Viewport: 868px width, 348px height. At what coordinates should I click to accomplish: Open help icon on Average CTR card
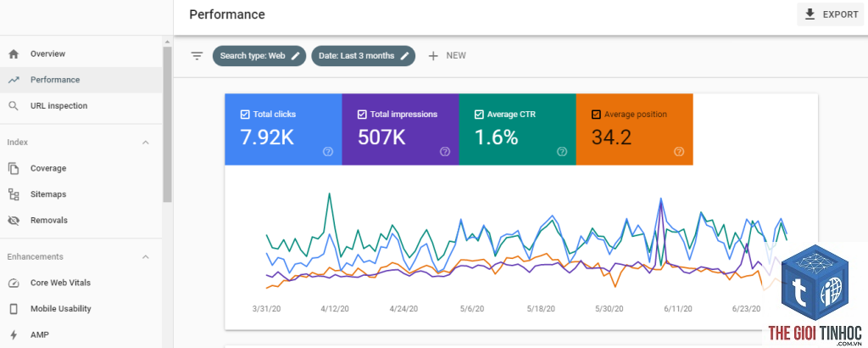562,151
